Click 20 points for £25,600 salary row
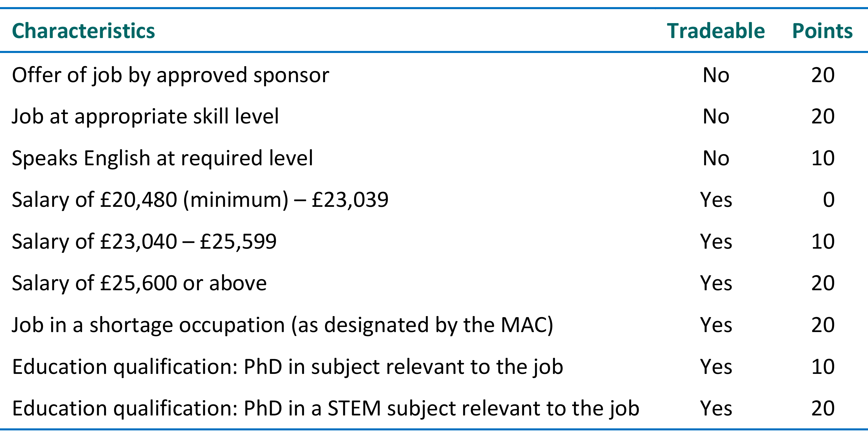 tap(823, 283)
